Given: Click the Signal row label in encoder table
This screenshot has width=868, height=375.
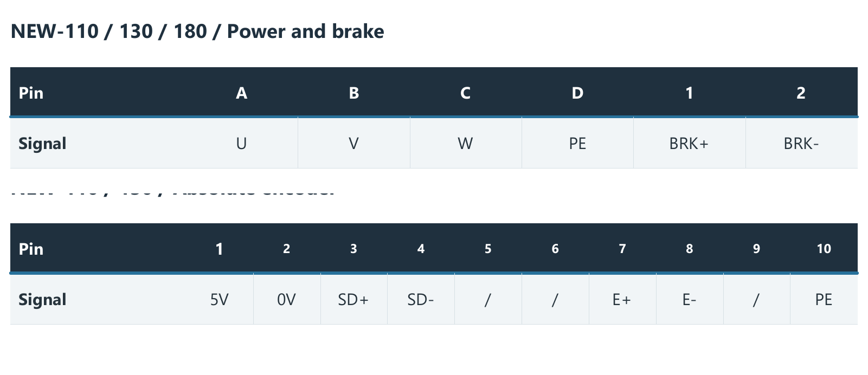Looking at the screenshot, I should [x=42, y=299].
